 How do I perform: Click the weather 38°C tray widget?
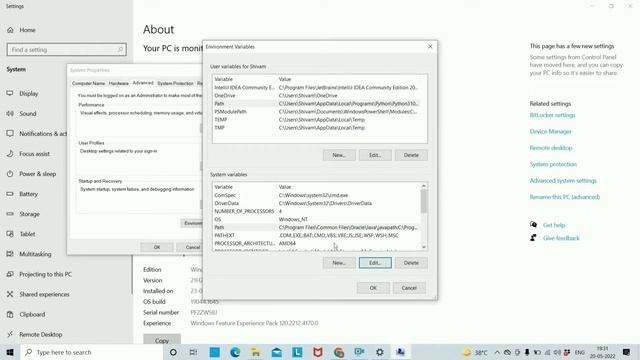(x=476, y=352)
